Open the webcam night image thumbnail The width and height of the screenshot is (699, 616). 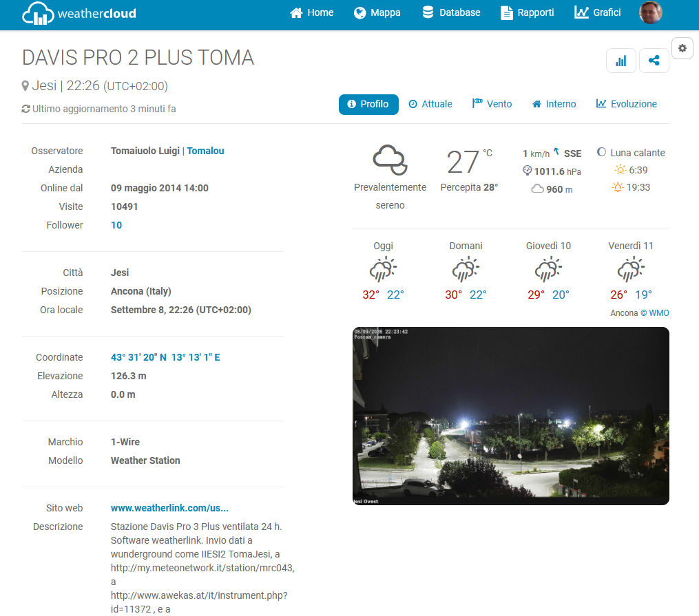510,416
